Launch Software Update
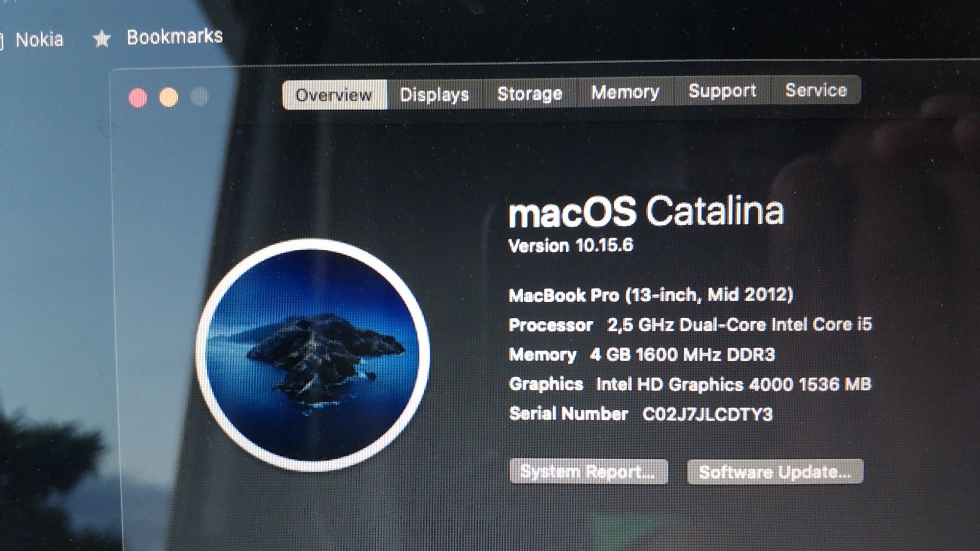Viewport: 980px width, 551px height. (775, 472)
